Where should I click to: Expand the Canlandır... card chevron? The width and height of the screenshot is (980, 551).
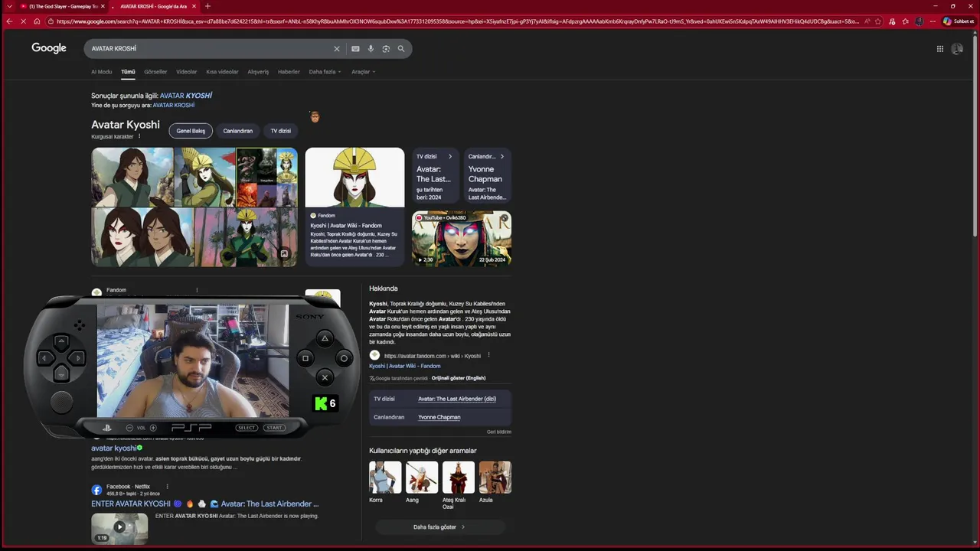502,157
